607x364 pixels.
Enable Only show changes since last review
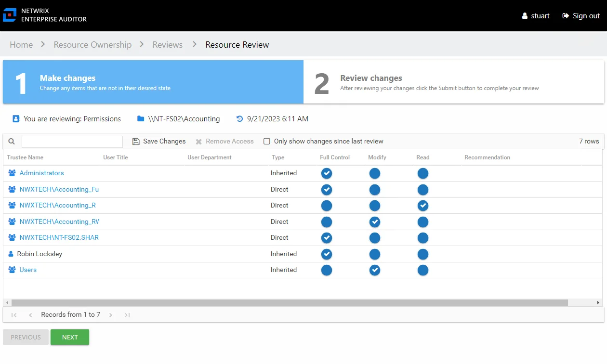[267, 142]
